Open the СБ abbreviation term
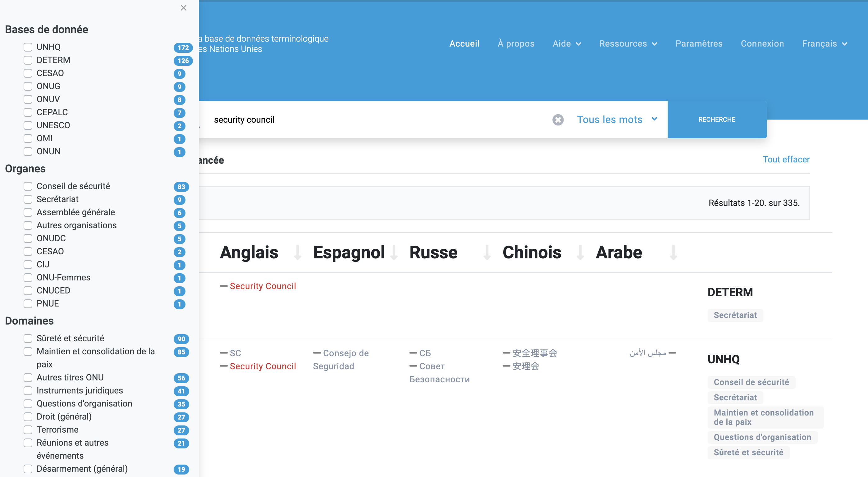Image resolution: width=868 pixels, height=477 pixels. [x=425, y=353]
